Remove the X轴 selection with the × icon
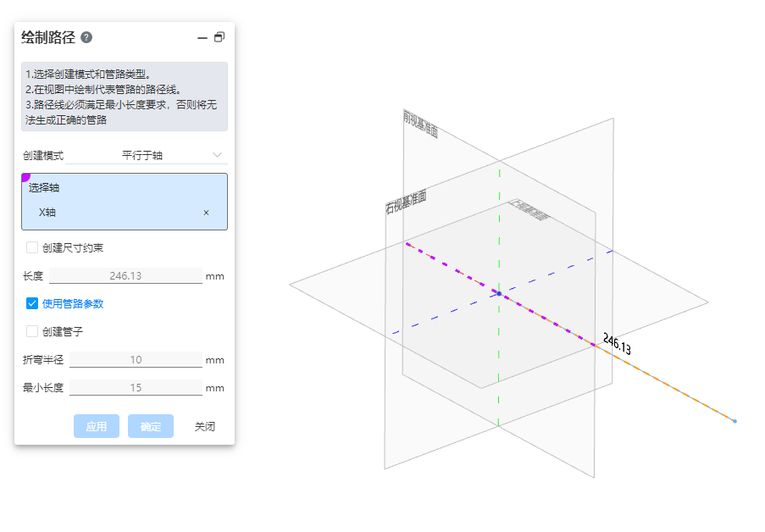This screenshot has height=532, width=765. [206, 213]
